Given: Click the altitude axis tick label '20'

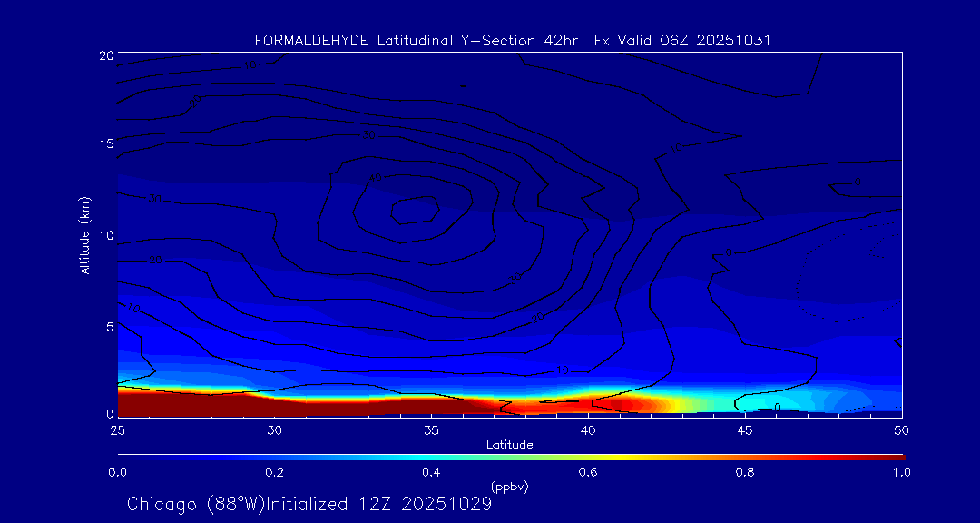Looking at the screenshot, I should (x=105, y=54).
